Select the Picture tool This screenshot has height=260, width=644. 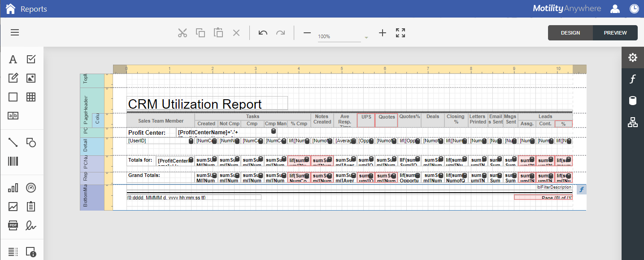[30, 78]
